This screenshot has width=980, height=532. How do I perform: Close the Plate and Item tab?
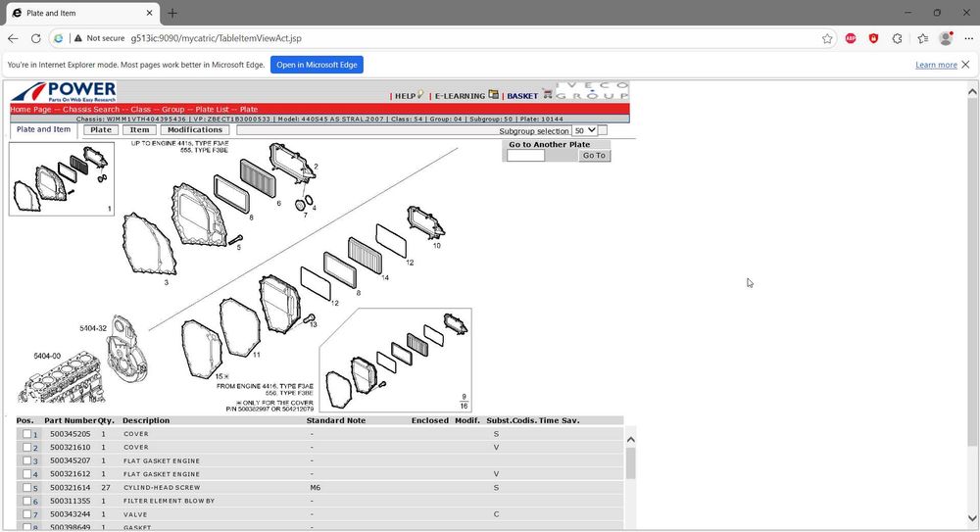click(149, 13)
